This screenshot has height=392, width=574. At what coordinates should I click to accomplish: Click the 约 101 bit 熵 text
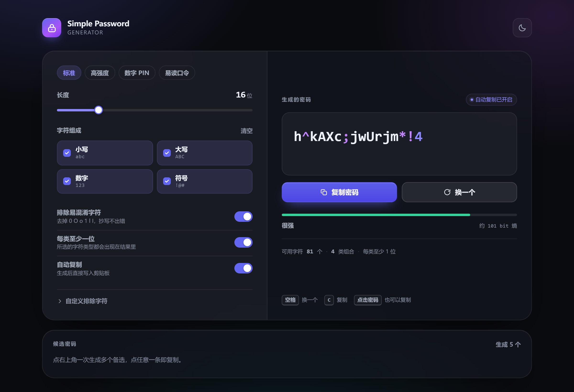pyautogui.click(x=498, y=226)
